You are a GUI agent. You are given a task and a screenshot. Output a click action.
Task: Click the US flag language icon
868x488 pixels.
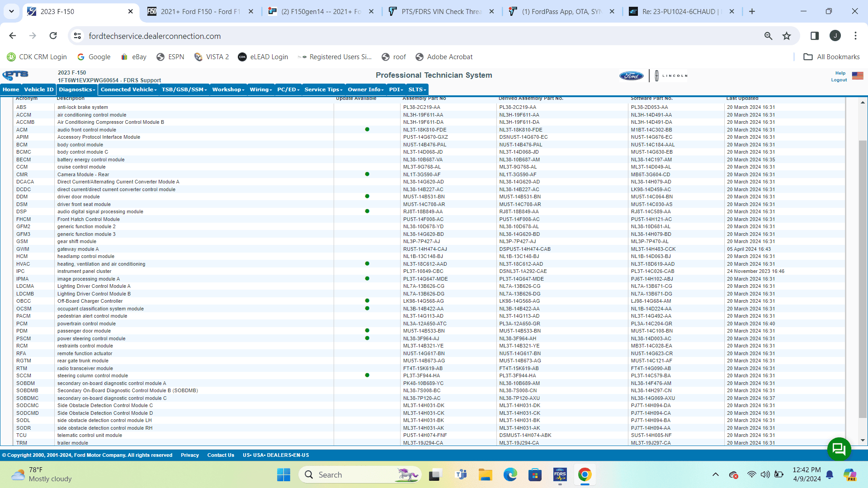coord(858,75)
